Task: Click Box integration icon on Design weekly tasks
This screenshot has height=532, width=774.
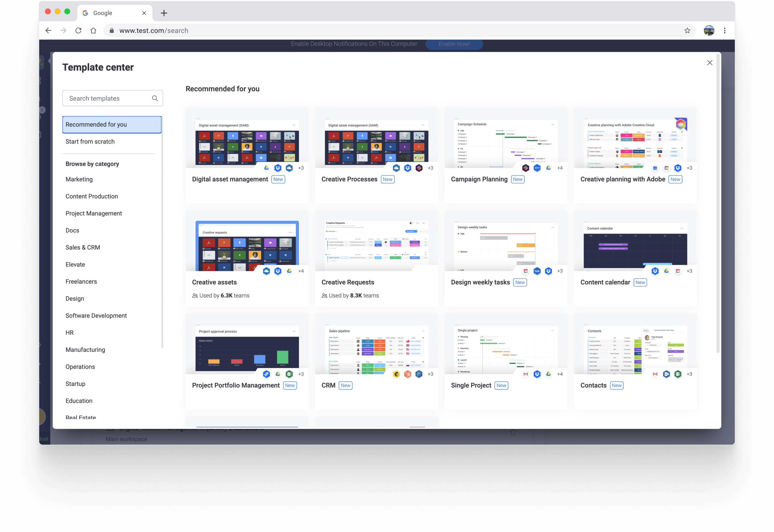Action: pyautogui.click(x=537, y=271)
